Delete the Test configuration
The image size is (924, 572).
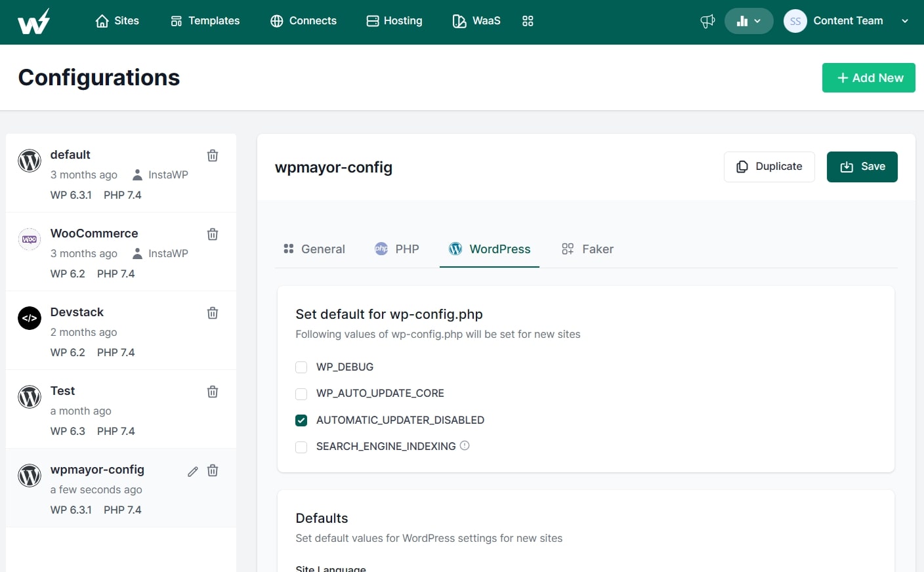pyautogui.click(x=213, y=392)
